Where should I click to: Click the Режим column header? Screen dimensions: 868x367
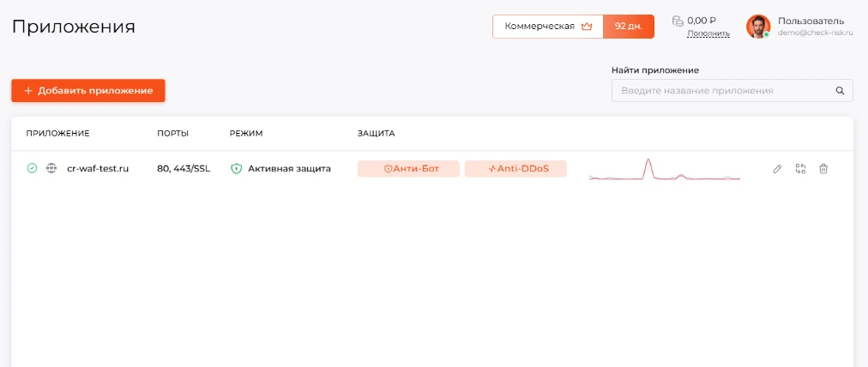pyautogui.click(x=246, y=134)
